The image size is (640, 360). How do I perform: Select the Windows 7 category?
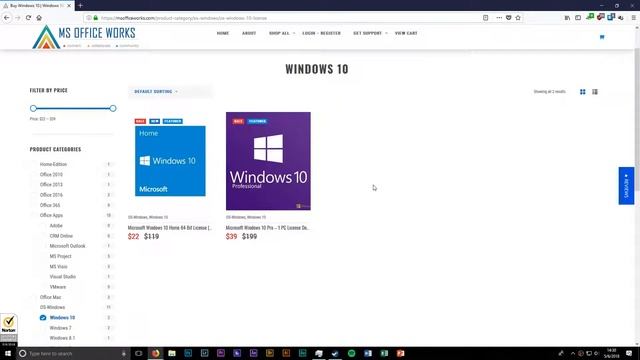60,328
